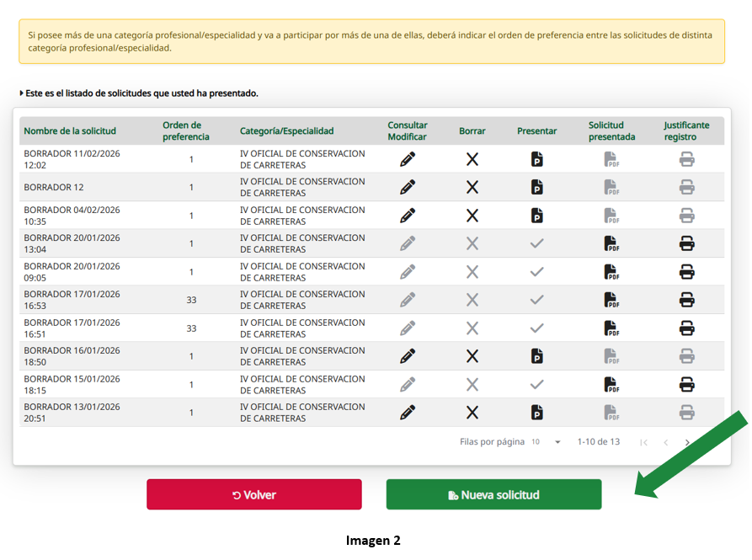Open PDF of BORRADOR 17/01/2026 16:53
This screenshot has height=560, width=752.
tap(611, 300)
